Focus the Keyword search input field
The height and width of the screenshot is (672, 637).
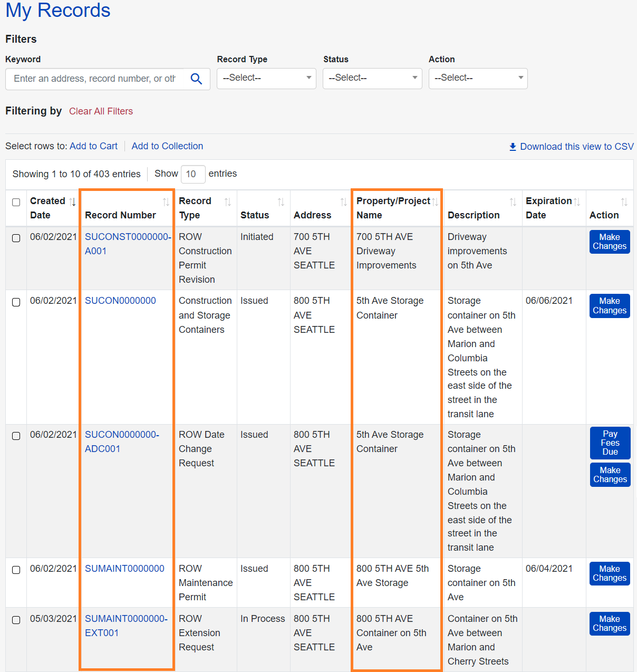pyautogui.click(x=95, y=79)
